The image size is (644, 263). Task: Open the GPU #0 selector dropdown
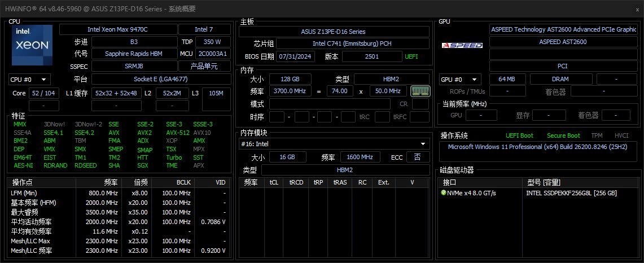click(x=460, y=80)
